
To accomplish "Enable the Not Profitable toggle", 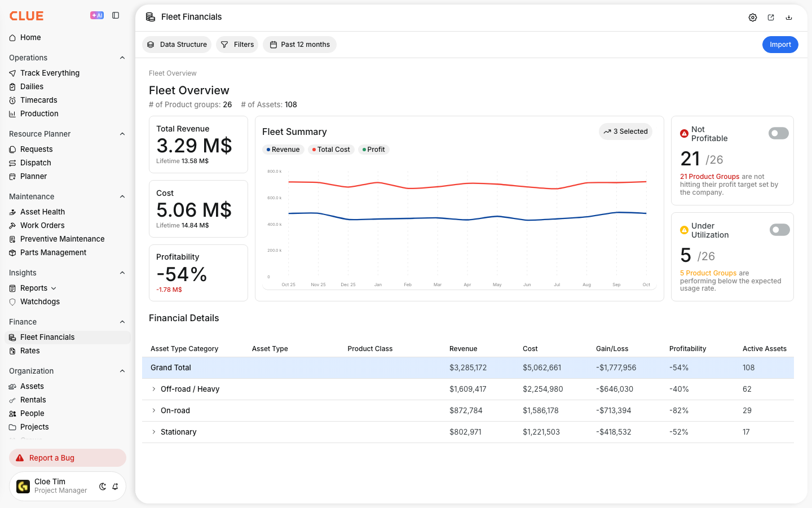I will (779, 133).
